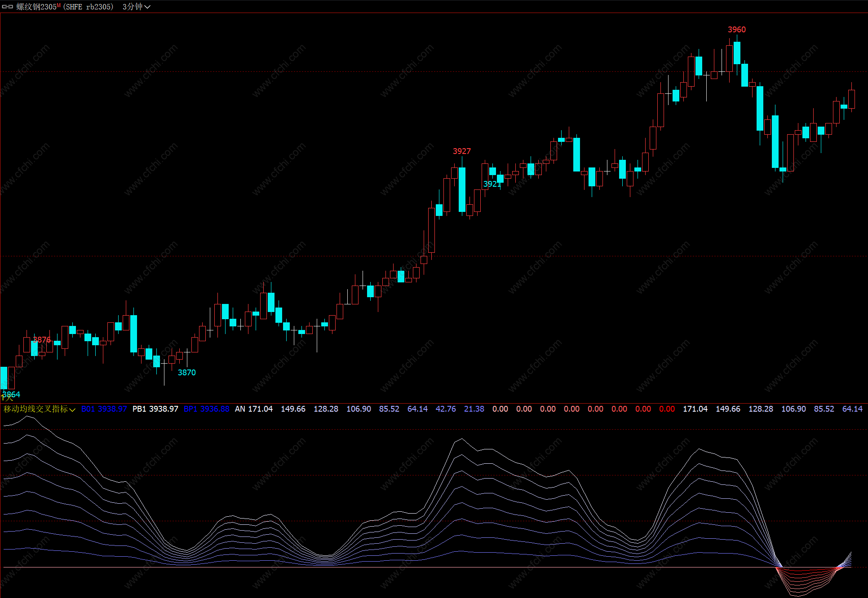Viewport: 868px width, 598px height.
Task: Expand the 移动均线交叉指标 indicator dropdown
Action: pos(72,409)
